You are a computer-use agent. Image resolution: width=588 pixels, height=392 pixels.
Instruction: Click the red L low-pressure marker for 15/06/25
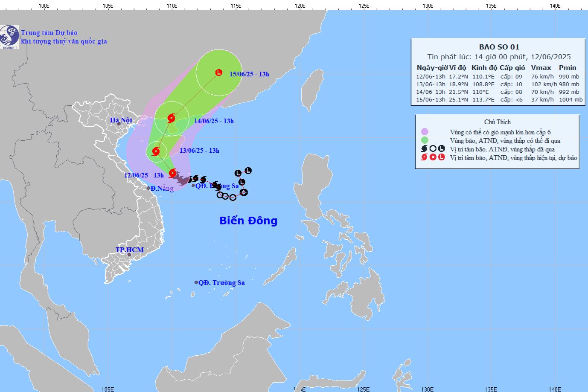click(x=218, y=73)
